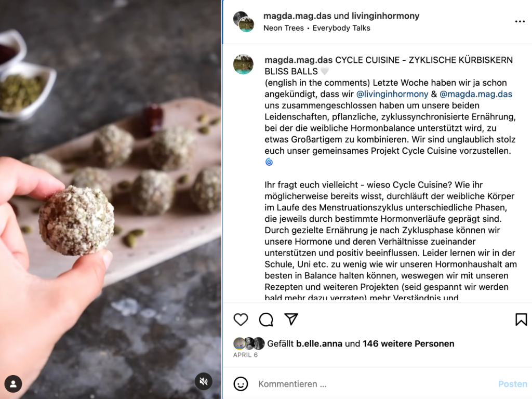Viewport: 532px width, 399px height.
Task: Open livinginhormony profile in header
Action: 385,16
